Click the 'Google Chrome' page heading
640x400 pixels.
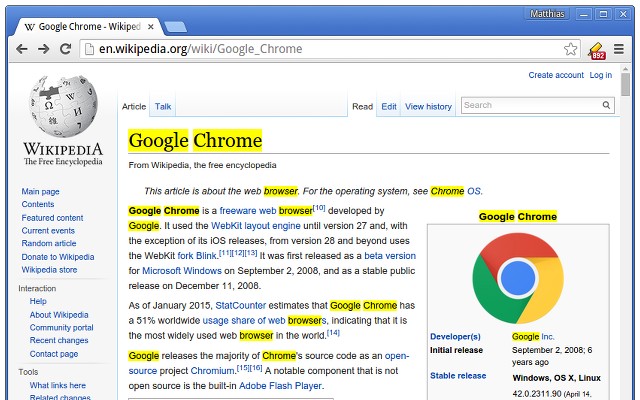pos(195,140)
